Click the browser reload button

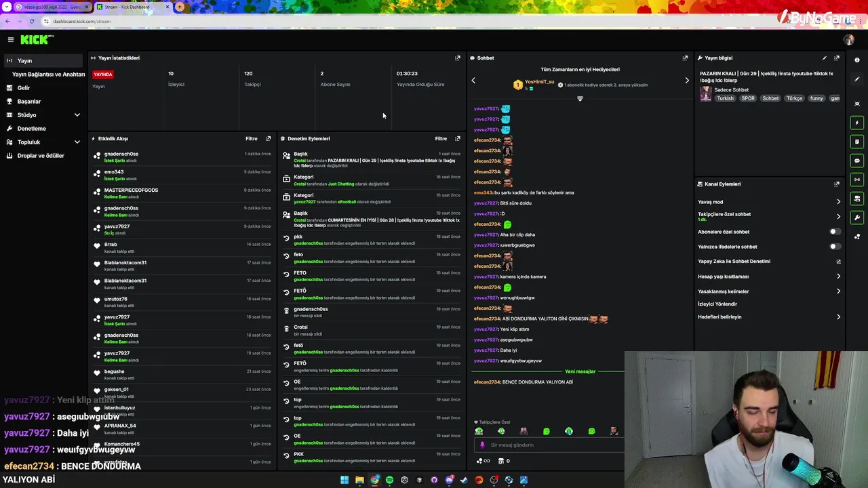pyautogui.click(x=32, y=21)
